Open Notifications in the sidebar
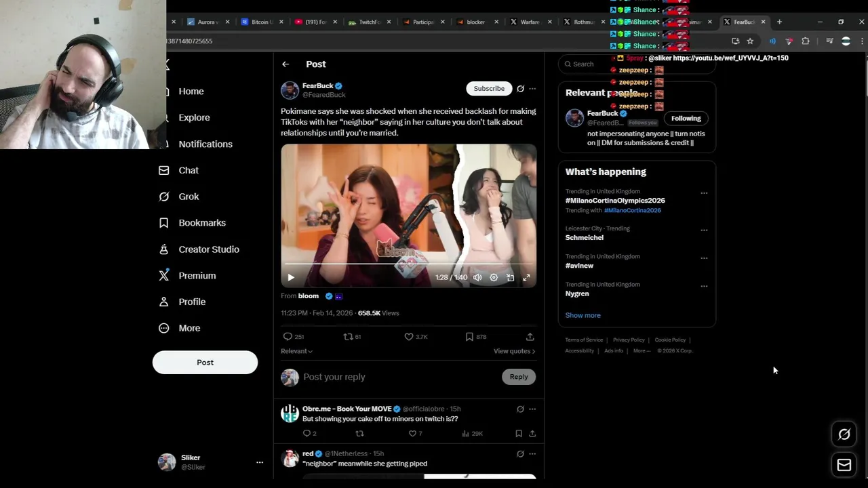The width and height of the screenshot is (868, 488). point(205,144)
